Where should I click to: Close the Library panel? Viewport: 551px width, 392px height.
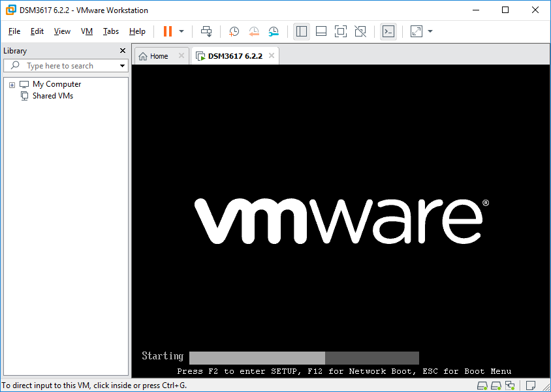[123, 51]
